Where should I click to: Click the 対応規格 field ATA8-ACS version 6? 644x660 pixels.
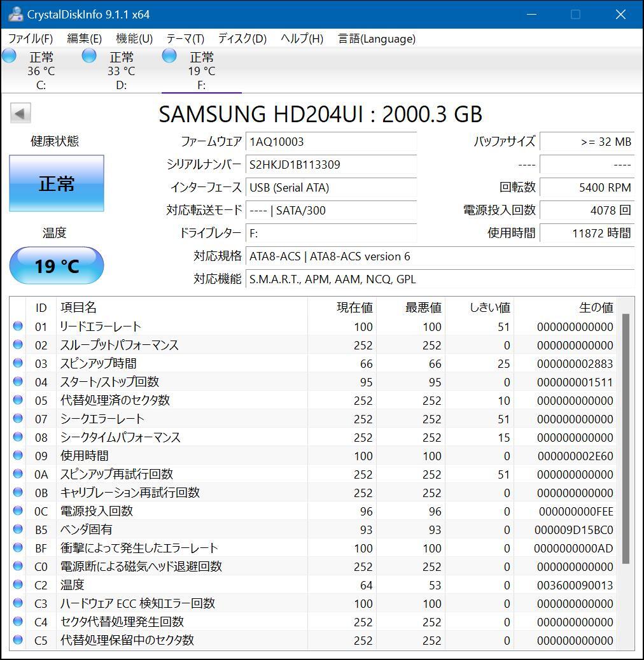coord(440,256)
